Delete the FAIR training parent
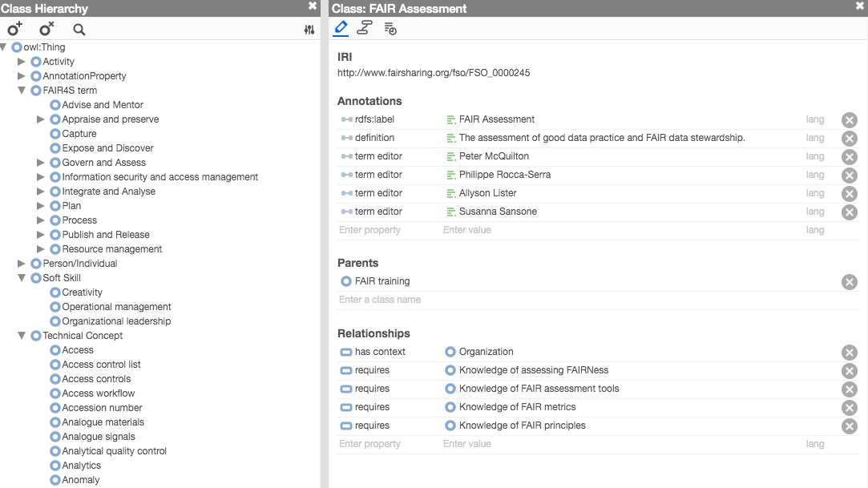 850,282
